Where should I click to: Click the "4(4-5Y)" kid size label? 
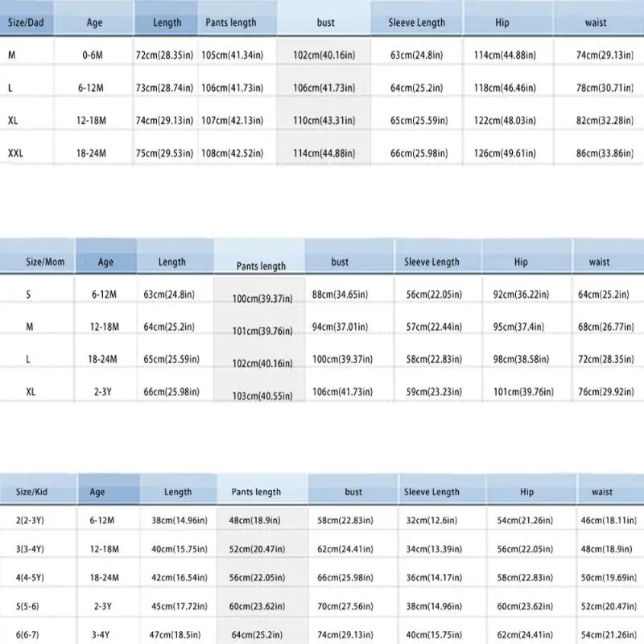click(x=30, y=578)
